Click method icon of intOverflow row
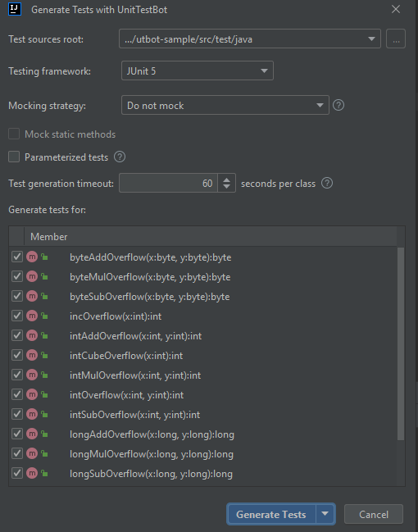 click(32, 394)
